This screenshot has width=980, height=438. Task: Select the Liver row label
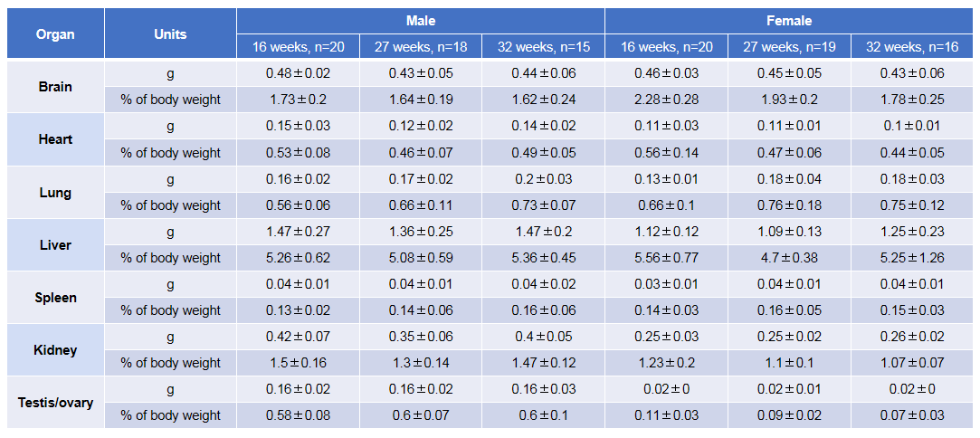[x=55, y=245]
